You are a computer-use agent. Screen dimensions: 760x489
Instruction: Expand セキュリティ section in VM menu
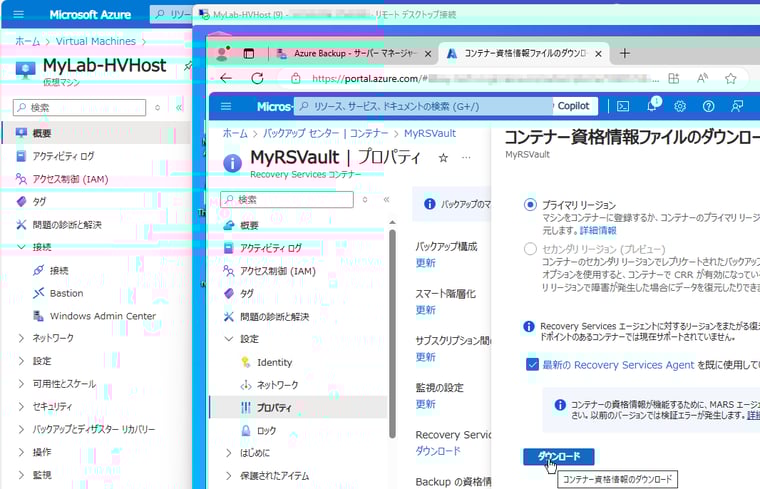coord(21,406)
